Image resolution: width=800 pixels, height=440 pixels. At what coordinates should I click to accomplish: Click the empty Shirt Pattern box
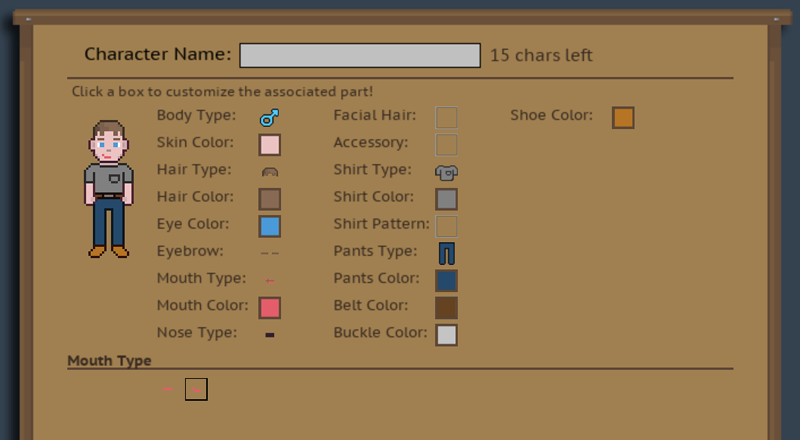[x=446, y=226]
